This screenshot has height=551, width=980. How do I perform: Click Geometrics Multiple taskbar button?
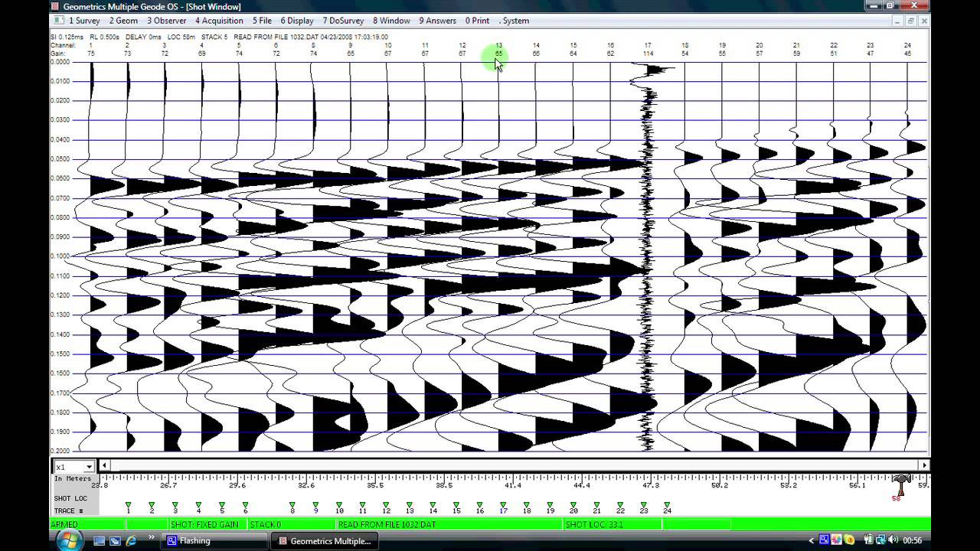tap(325, 541)
